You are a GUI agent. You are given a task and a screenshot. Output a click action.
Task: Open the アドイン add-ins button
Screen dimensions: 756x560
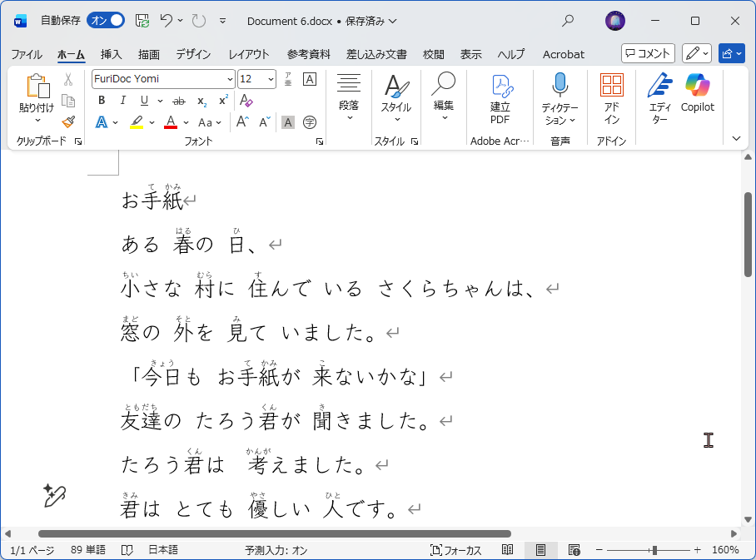click(612, 99)
